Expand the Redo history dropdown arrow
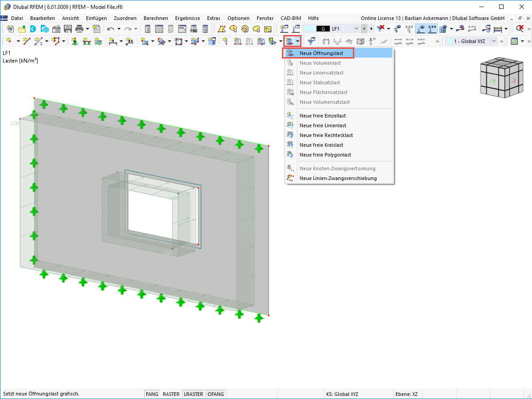This screenshot has height=399, width=532. (136, 29)
